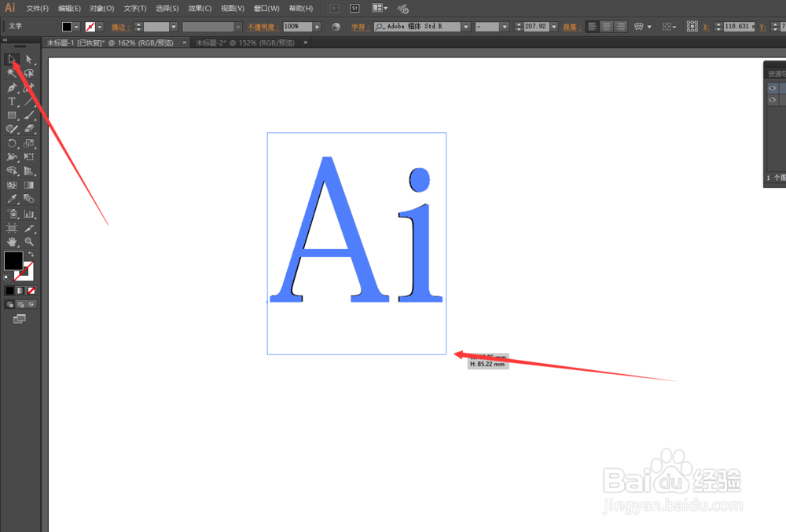Screen dimensions: 786x532
Task: Enable Draw Inside mode
Action: click(x=31, y=304)
